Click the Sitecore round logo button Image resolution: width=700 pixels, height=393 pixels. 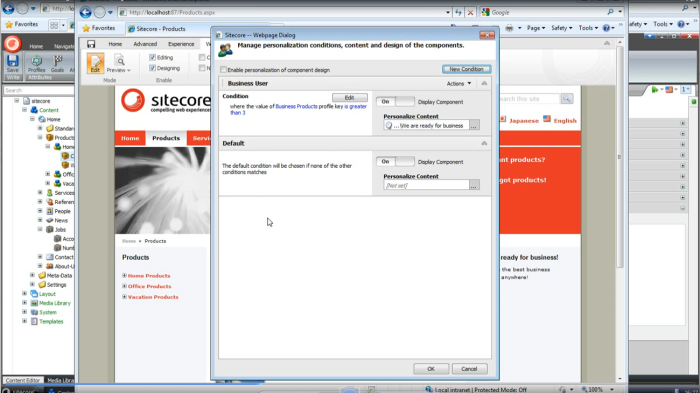pos(12,44)
